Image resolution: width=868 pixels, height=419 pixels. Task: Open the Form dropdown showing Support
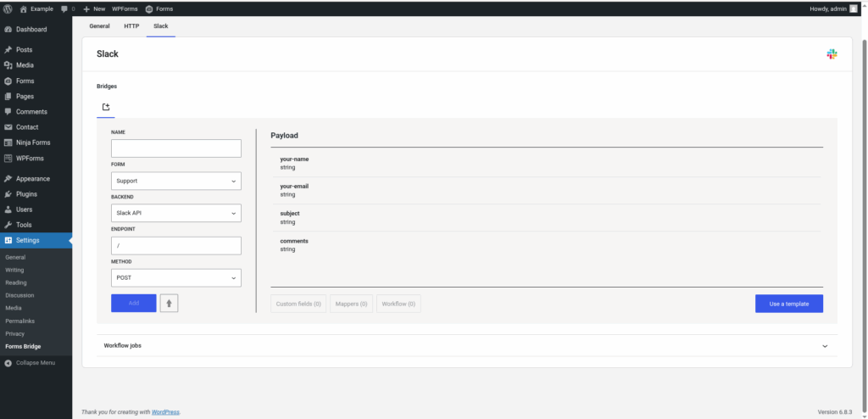pos(176,181)
